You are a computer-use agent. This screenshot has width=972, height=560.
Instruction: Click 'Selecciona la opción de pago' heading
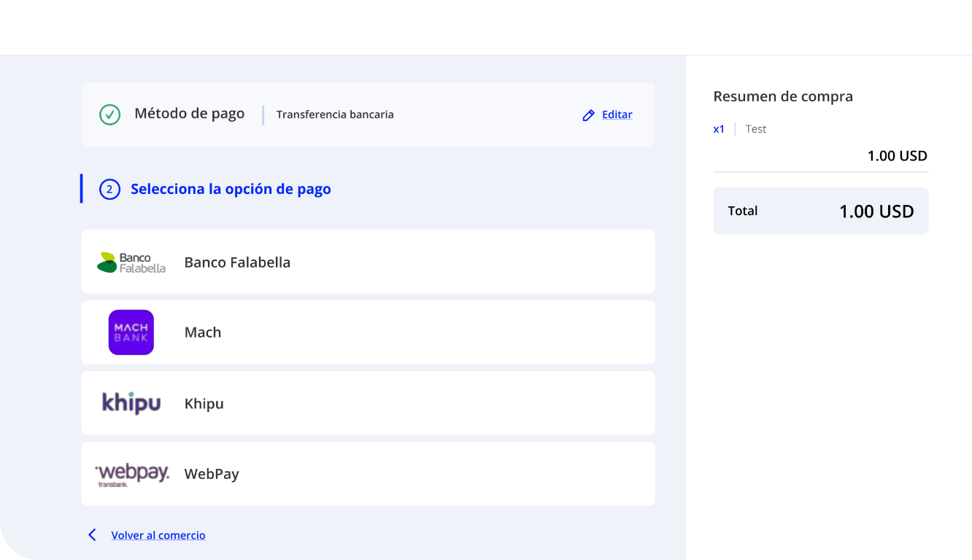point(231,189)
